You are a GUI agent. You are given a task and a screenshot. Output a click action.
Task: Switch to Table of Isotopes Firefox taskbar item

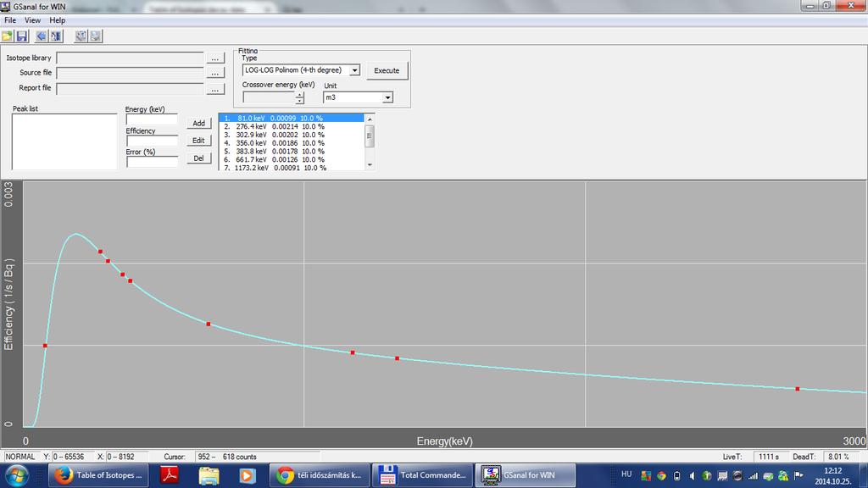pyautogui.click(x=98, y=475)
